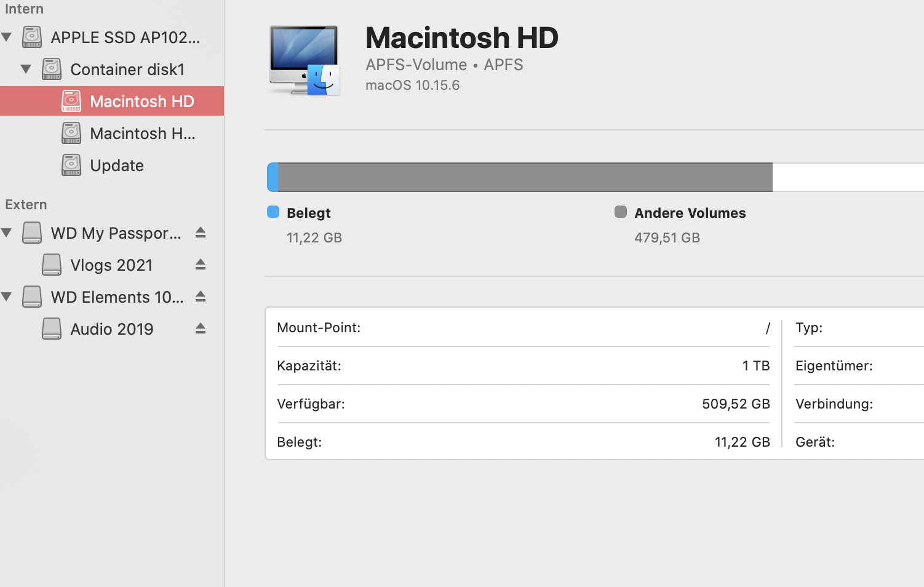
Task: Eject the WD Elements drive
Action: click(x=200, y=297)
